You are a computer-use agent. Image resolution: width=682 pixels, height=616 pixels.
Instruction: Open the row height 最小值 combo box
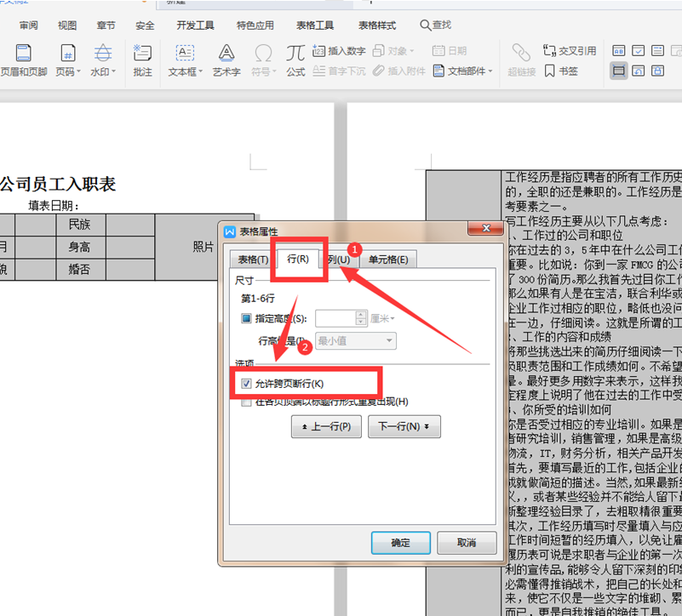[356, 341]
